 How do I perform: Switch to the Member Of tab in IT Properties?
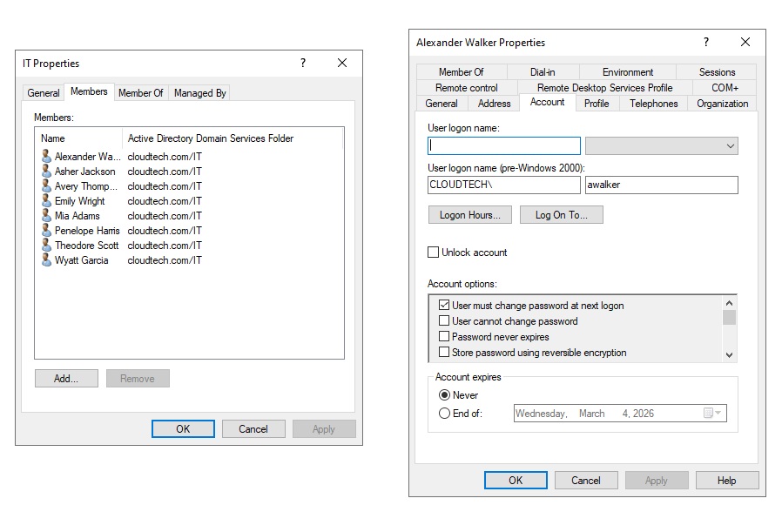tap(140, 93)
